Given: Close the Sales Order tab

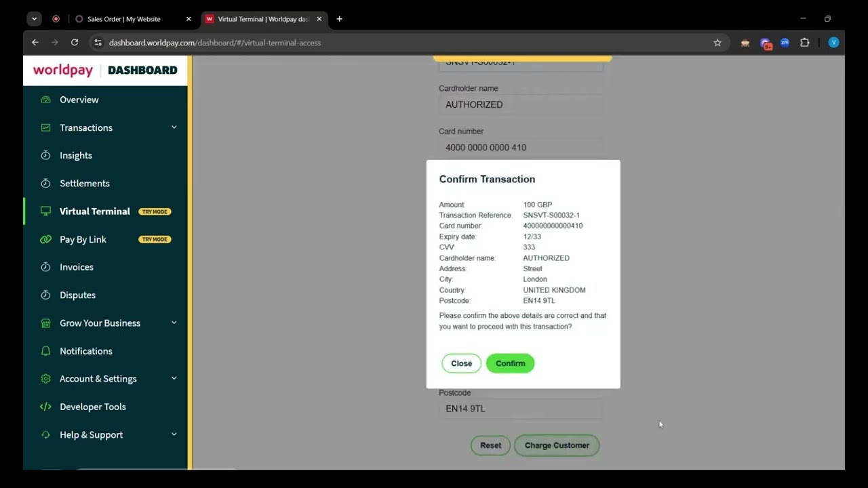Looking at the screenshot, I should click(x=189, y=19).
